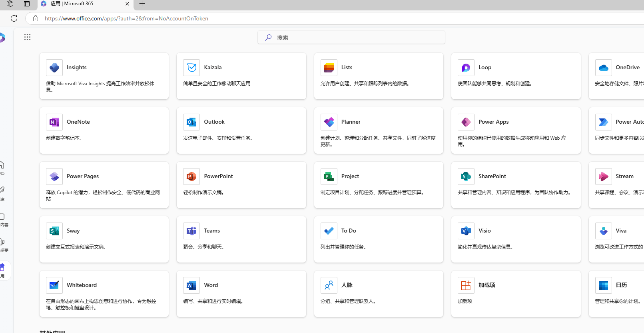View site information lock icon
The image size is (644, 333).
36,18
